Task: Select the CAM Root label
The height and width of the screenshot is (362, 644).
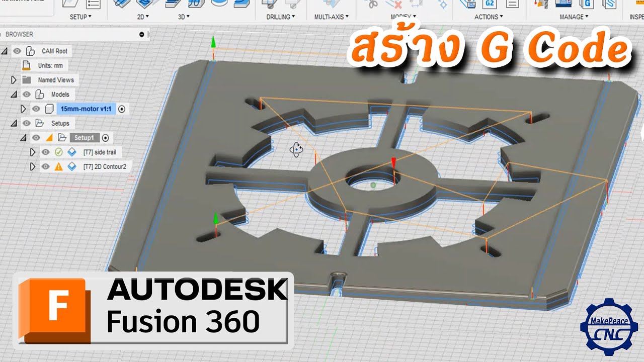Action: [x=54, y=51]
